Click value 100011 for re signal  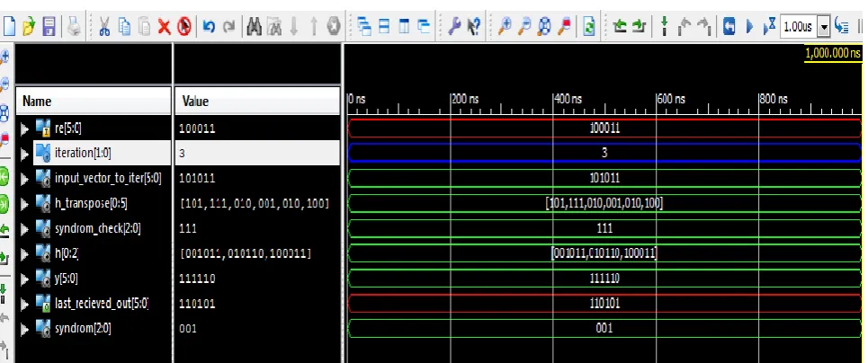(x=197, y=128)
